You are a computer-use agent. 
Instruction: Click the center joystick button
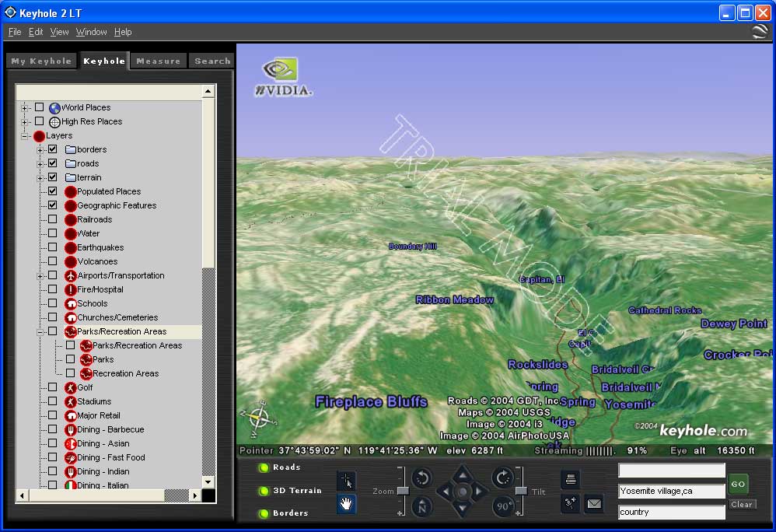(x=462, y=492)
